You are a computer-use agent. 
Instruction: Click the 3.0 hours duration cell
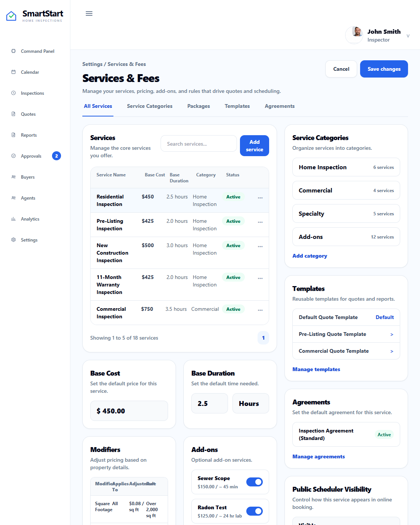point(177,245)
